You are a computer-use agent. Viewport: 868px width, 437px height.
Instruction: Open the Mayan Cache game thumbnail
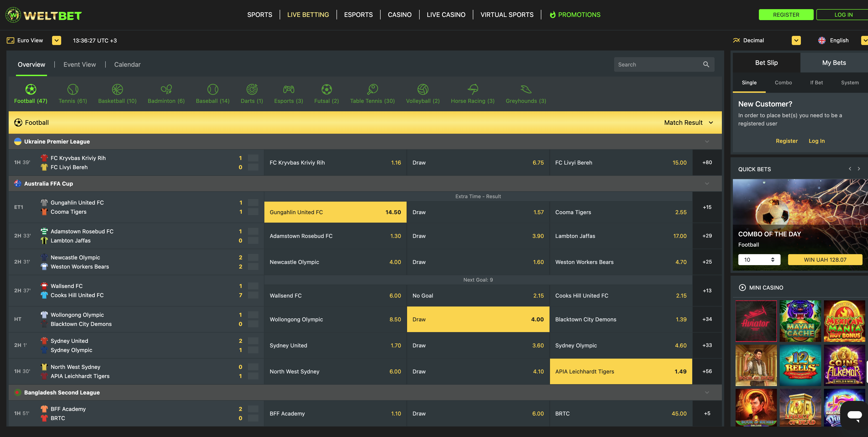pos(800,321)
